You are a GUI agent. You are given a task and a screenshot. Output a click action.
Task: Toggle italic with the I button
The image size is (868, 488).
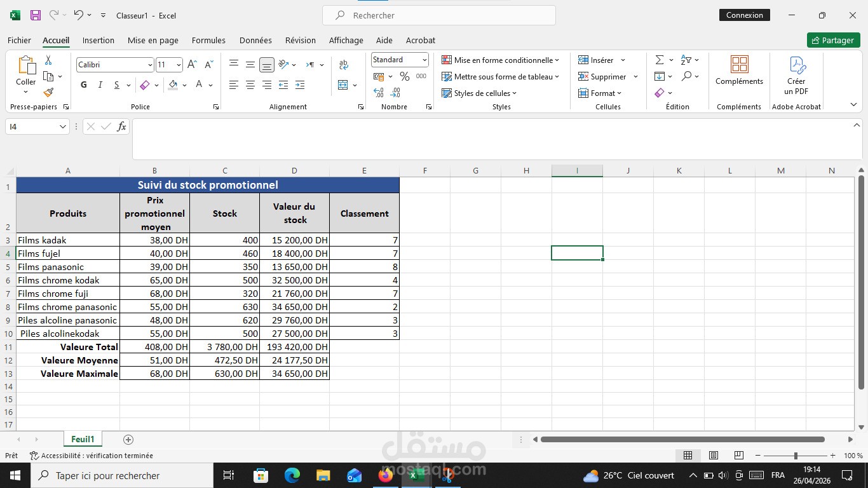pos(100,85)
